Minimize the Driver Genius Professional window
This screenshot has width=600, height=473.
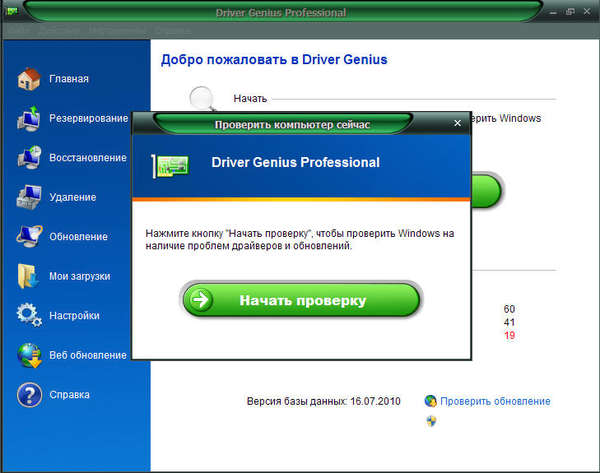pyautogui.click(x=553, y=12)
